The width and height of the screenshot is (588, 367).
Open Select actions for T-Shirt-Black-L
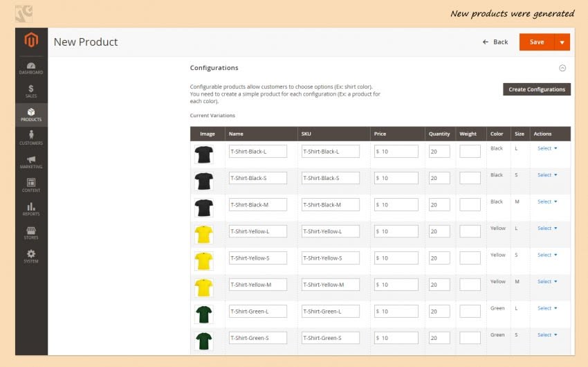pyautogui.click(x=547, y=148)
